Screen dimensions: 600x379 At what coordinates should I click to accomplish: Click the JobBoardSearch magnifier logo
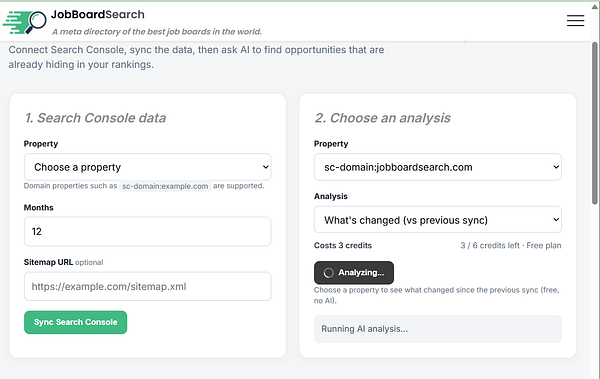point(25,22)
